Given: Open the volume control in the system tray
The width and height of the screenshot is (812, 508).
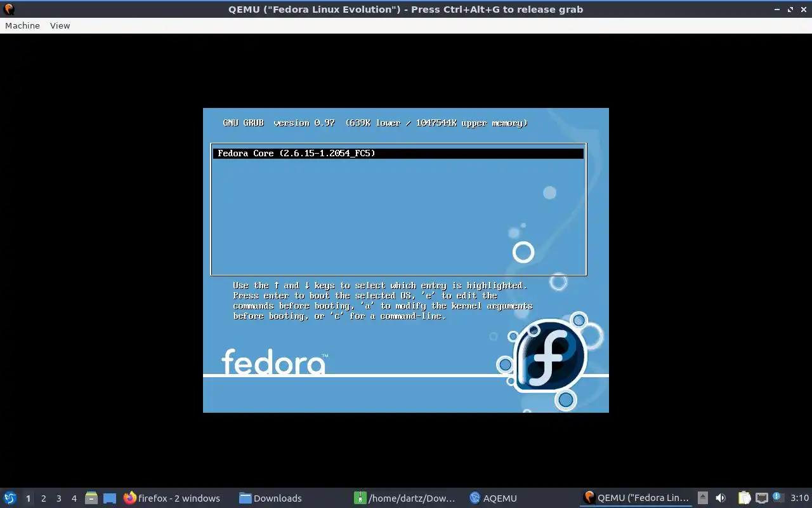Looking at the screenshot, I should [x=721, y=498].
